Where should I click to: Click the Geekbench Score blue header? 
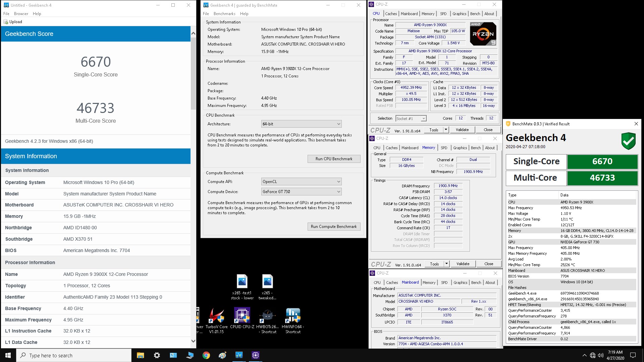(x=96, y=34)
